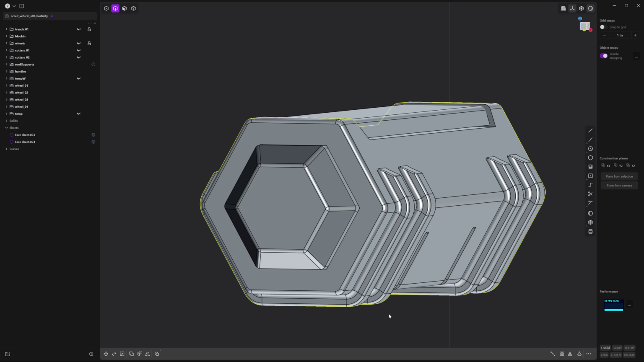Select the Line tool
Viewport: 644px width, 362px height.
coord(590,131)
